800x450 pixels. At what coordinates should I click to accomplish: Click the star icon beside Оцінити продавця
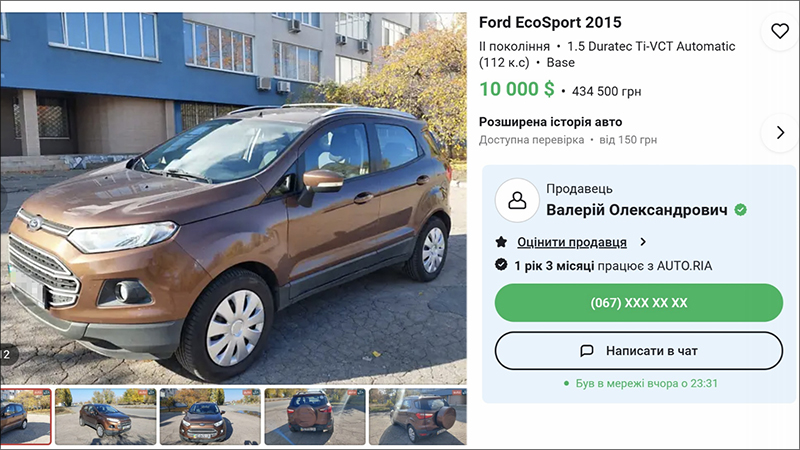(501, 242)
